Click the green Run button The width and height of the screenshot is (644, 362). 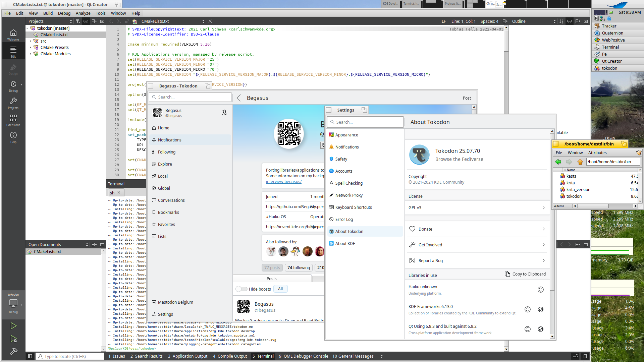(x=13, y=326)
